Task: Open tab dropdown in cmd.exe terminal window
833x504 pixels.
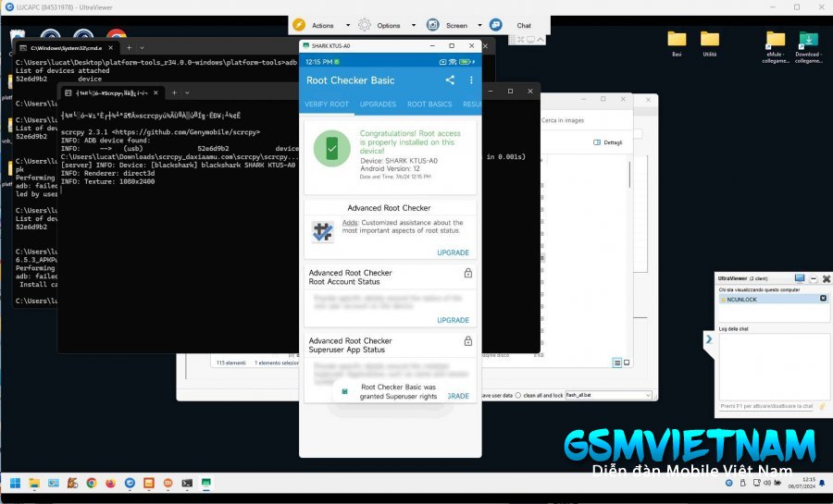Action: 142,48
